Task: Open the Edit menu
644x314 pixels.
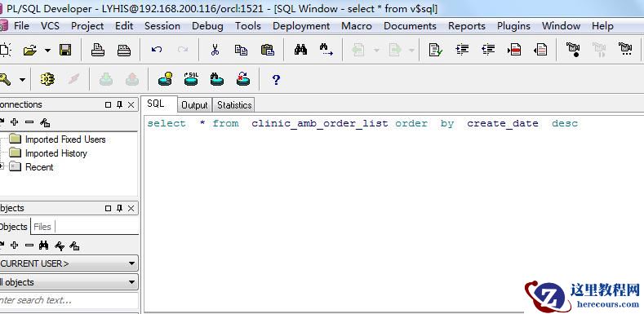Action: coord(124,26)
